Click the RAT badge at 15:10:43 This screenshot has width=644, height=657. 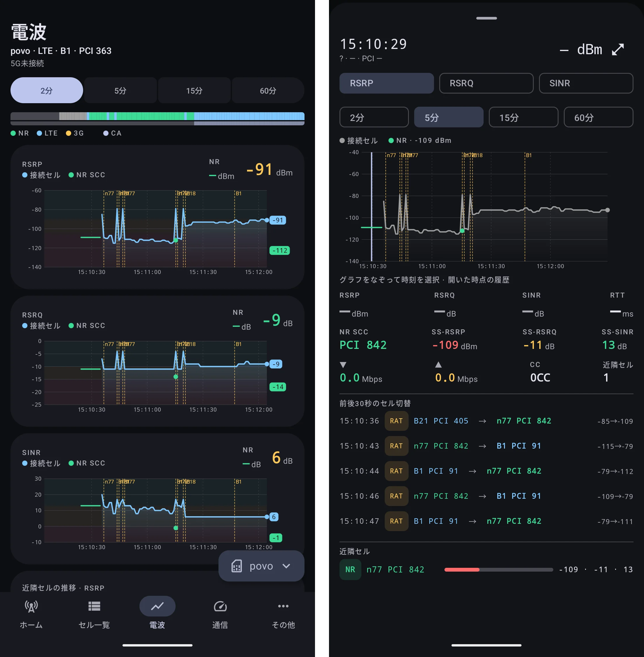tap(396, 446)
